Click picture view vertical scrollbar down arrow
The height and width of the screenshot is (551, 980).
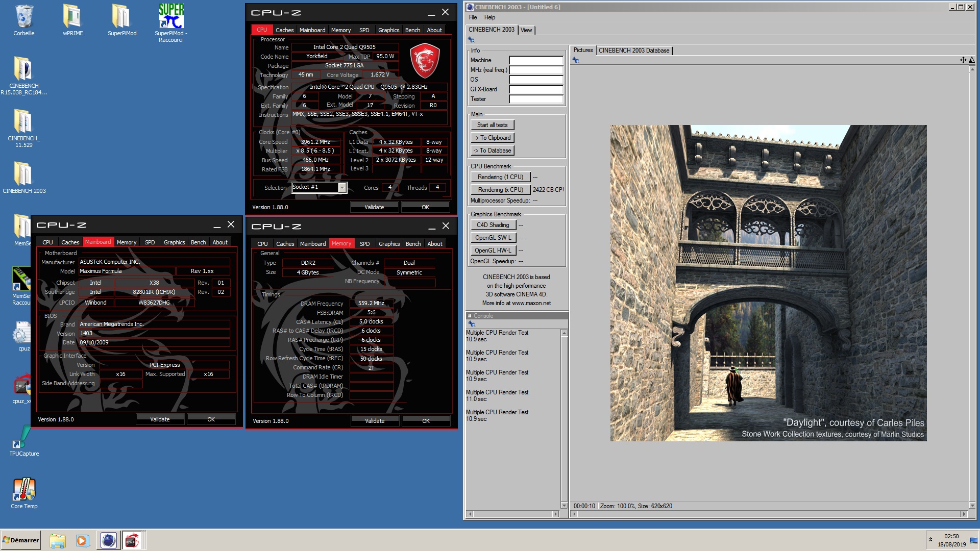click(972, 505)
